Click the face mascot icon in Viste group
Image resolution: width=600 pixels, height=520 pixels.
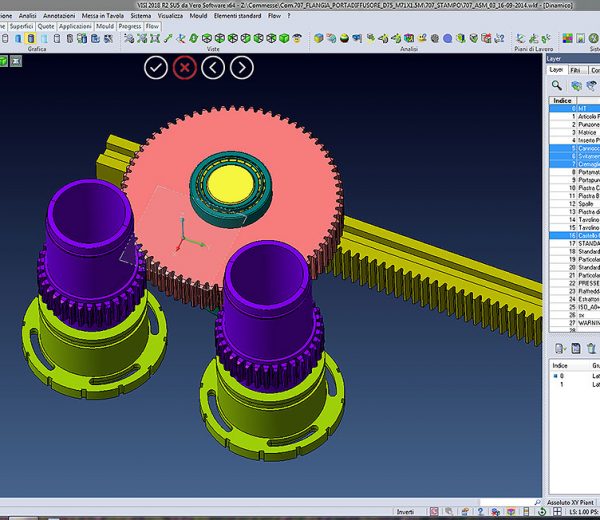297,38
